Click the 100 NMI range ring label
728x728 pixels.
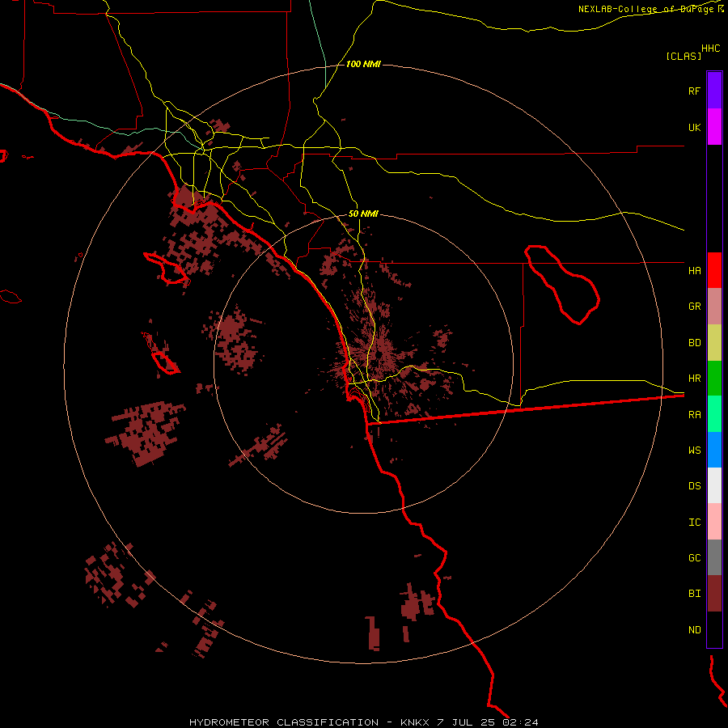pos(363,64)
